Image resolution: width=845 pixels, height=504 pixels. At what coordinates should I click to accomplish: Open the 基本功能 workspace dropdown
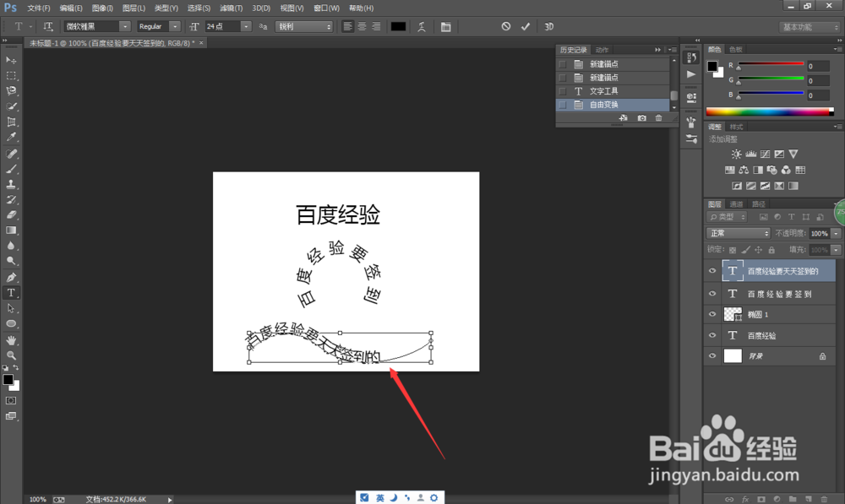pos(810,27)
